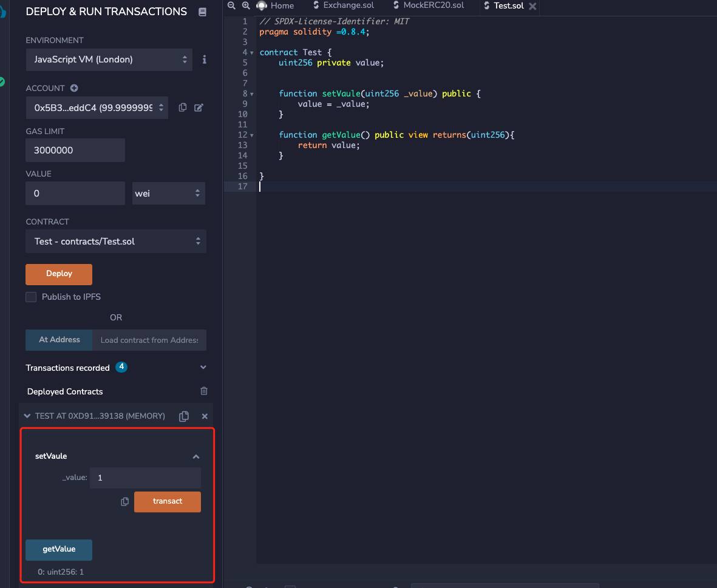Open the wei unit dropdown
Viewport: 717px width, 588px height.
pyautogui.click(x=168, y=193)
